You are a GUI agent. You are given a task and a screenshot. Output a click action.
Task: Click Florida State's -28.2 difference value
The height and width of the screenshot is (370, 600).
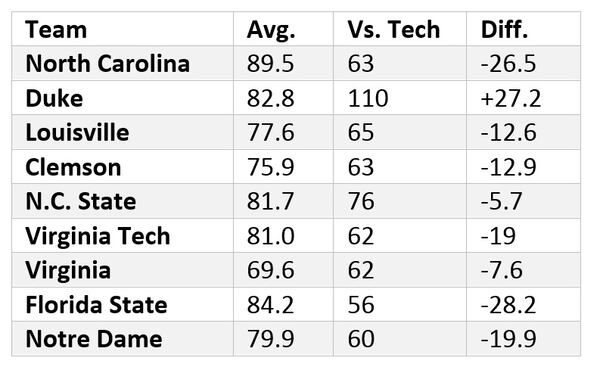[x=523, y=305]
